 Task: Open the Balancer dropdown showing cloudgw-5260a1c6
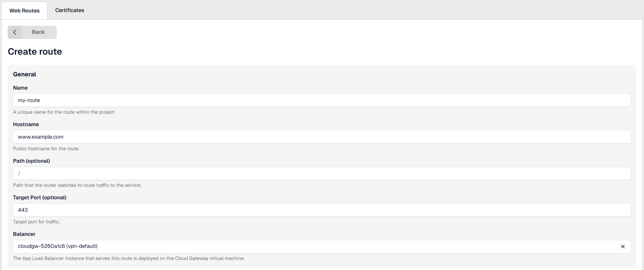click(x=314, y=247)
